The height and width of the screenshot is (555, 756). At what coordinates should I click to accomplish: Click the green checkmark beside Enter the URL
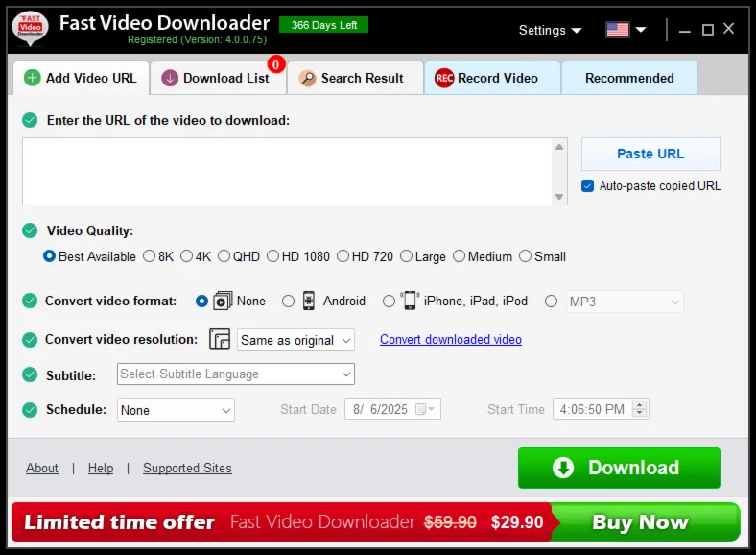click(x=30, y=120)
